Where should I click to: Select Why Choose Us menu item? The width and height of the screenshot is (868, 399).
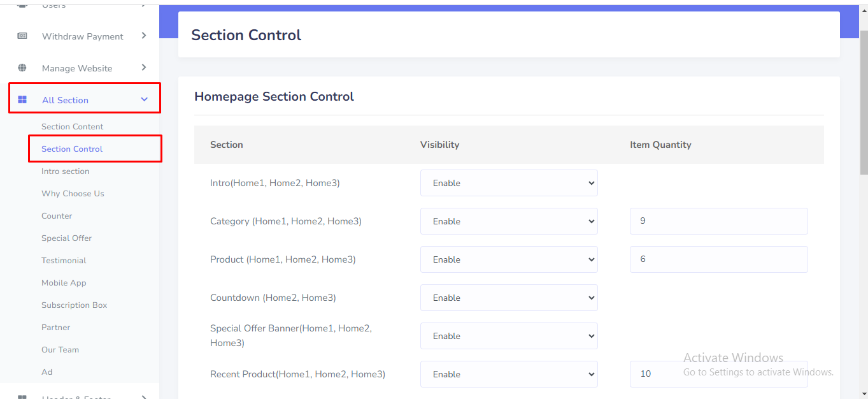click(x=73, y=194)
